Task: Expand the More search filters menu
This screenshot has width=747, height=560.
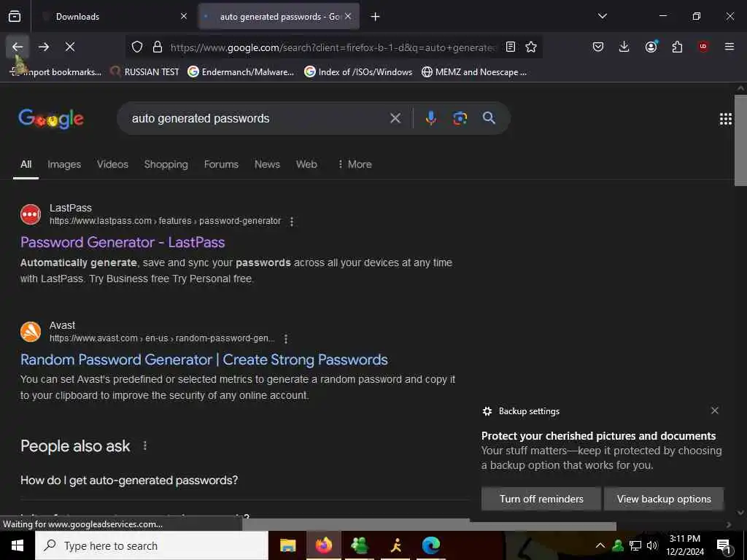Action: [355, 164]
